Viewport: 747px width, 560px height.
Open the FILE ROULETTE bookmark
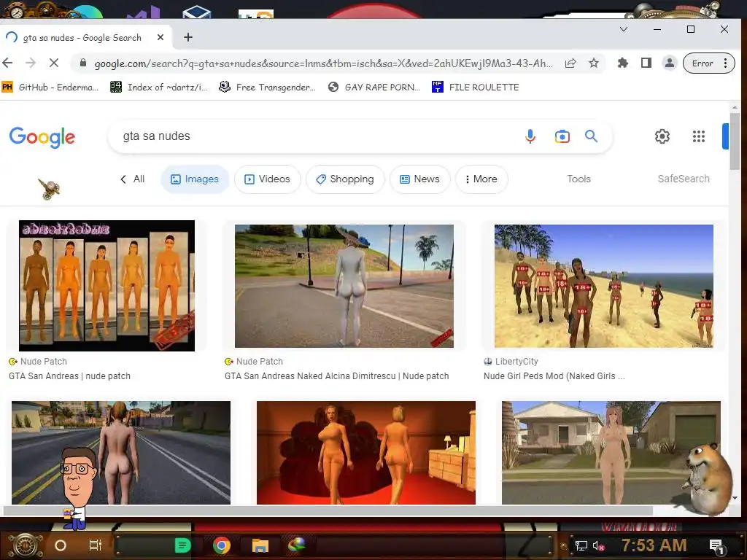click(x=476, y=87)
